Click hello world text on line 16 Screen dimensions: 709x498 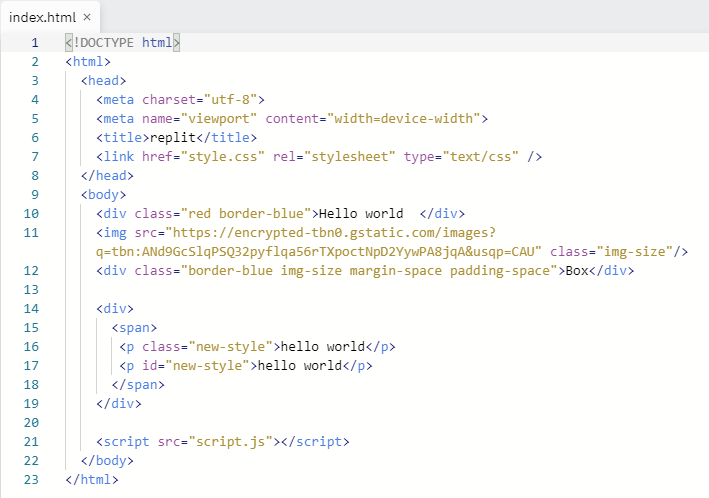click(x=322, y=346)
